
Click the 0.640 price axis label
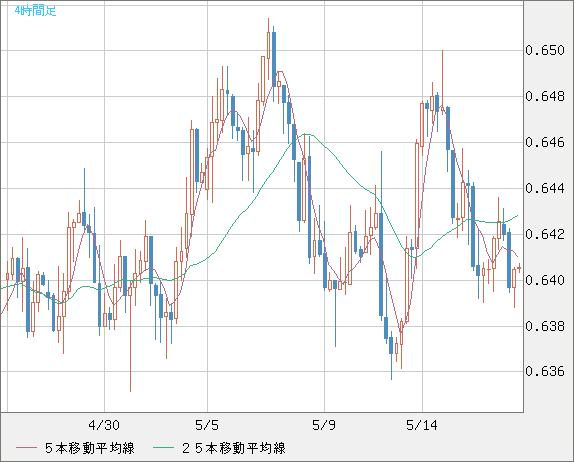point(545,280)
